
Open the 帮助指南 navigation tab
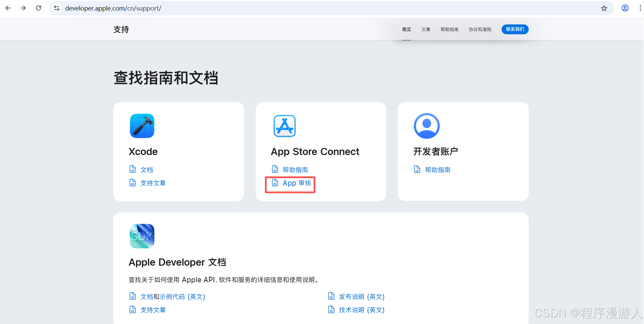[450, 30]
